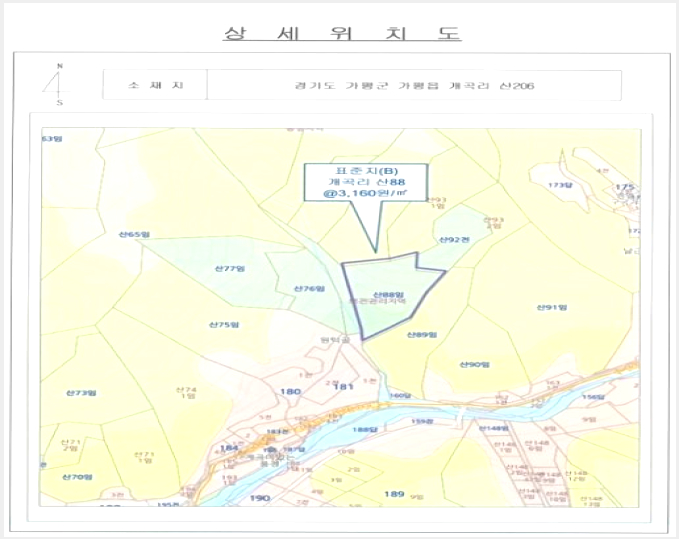Click the 산77임 parcel label
The image size is (679, 539).
coord(230,269)
